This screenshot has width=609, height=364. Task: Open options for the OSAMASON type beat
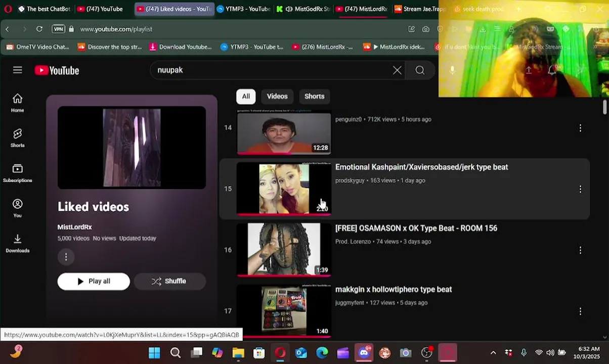click(580, 250)
